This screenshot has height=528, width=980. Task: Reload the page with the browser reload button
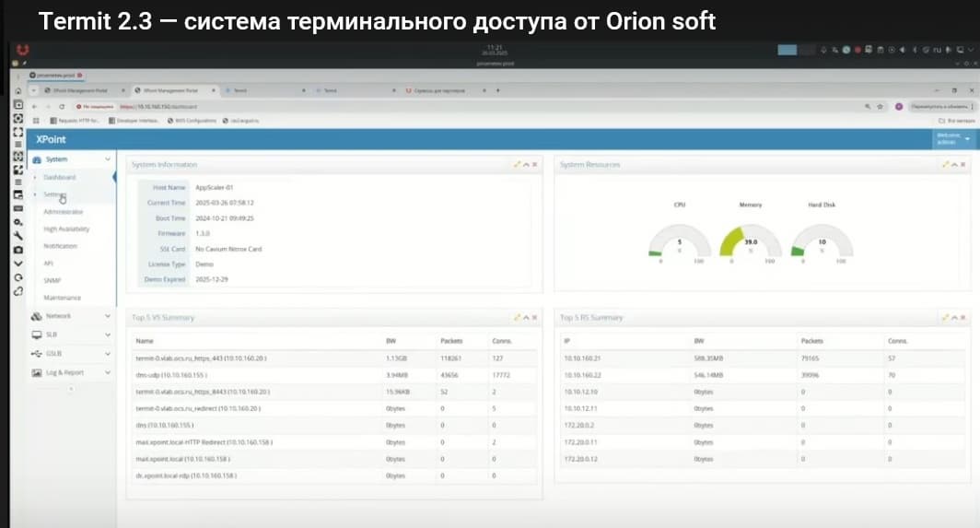tap(62, 106)
